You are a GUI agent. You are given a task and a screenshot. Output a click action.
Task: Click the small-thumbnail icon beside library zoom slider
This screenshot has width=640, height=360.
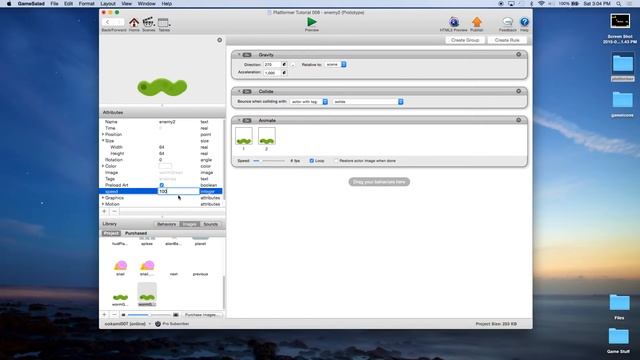point(123,315)
